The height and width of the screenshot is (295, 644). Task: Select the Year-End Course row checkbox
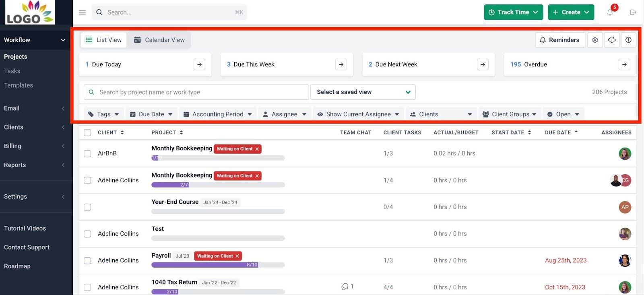pyautogui.click(x=87, y=207)
